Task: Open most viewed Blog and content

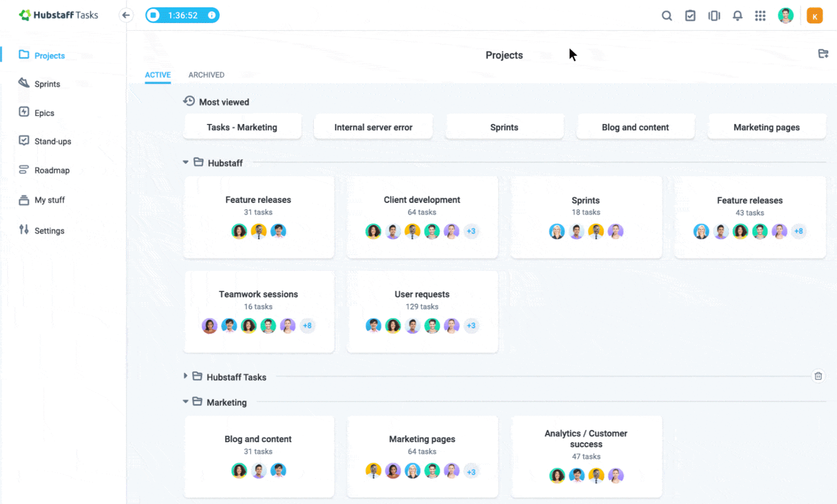Action: coord(636,127)
